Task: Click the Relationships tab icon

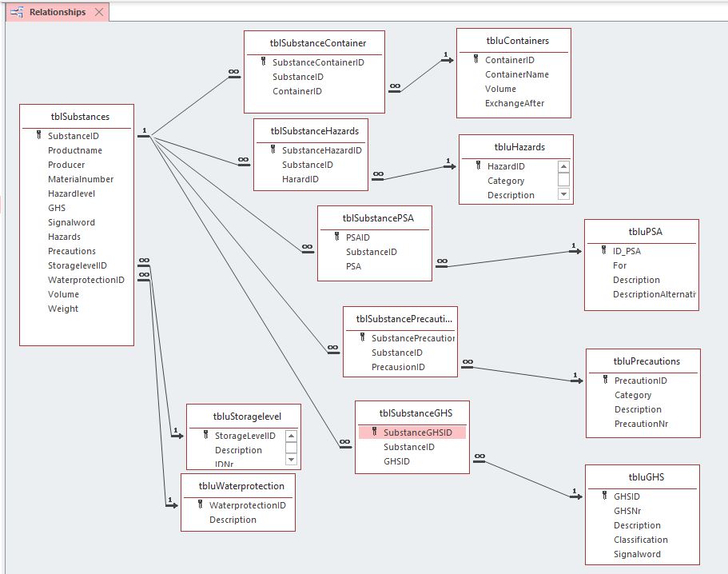Action: (17, 13)
